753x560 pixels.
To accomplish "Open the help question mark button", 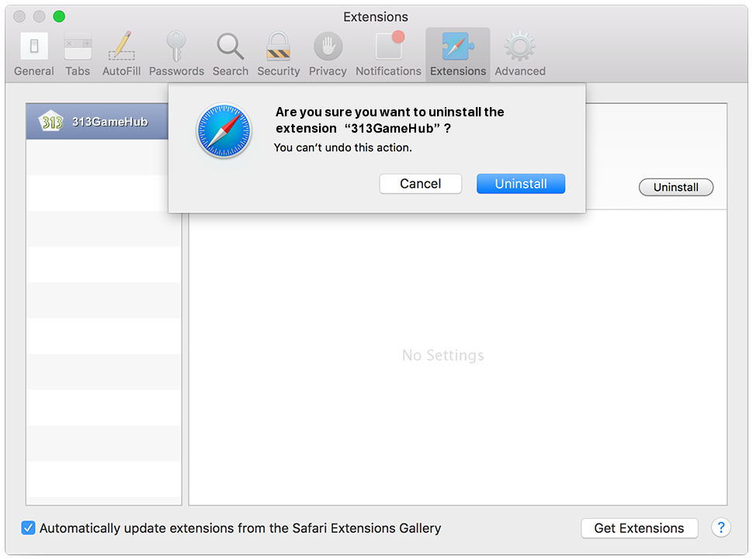I will click(720, 528).
